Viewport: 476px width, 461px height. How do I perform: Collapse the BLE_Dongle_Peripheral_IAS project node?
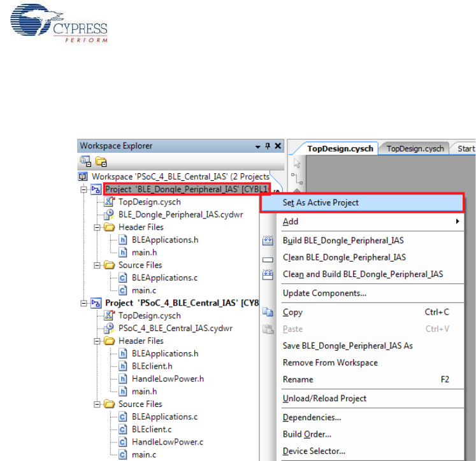pos(83,190)
